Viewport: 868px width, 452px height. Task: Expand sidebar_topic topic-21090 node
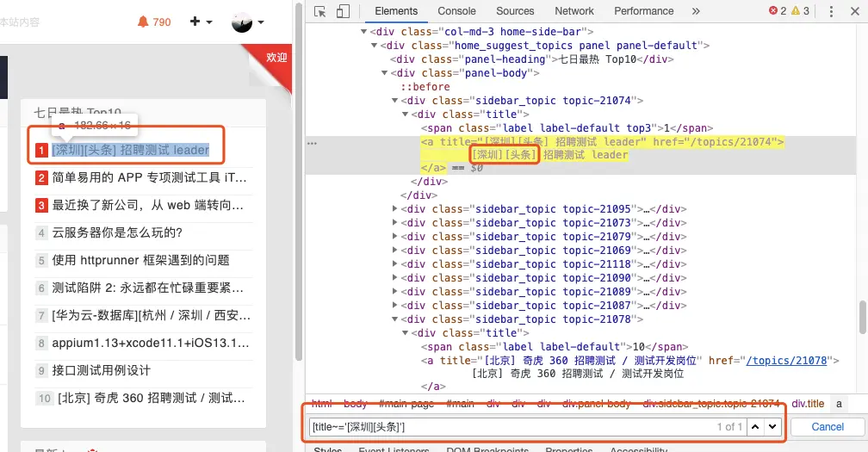[394, 278]
